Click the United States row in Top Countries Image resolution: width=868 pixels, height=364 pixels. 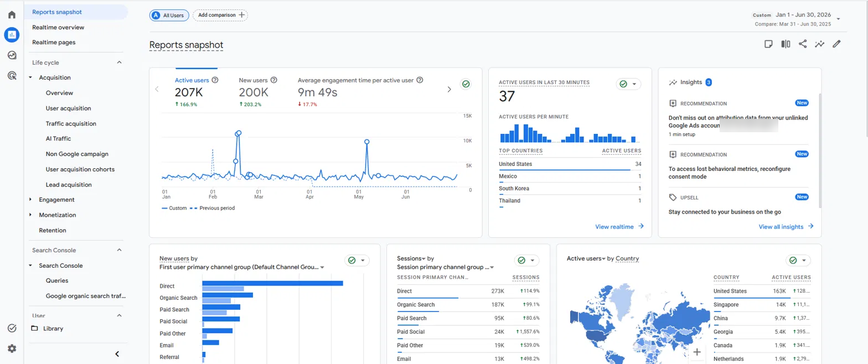[x=570, y=164]
